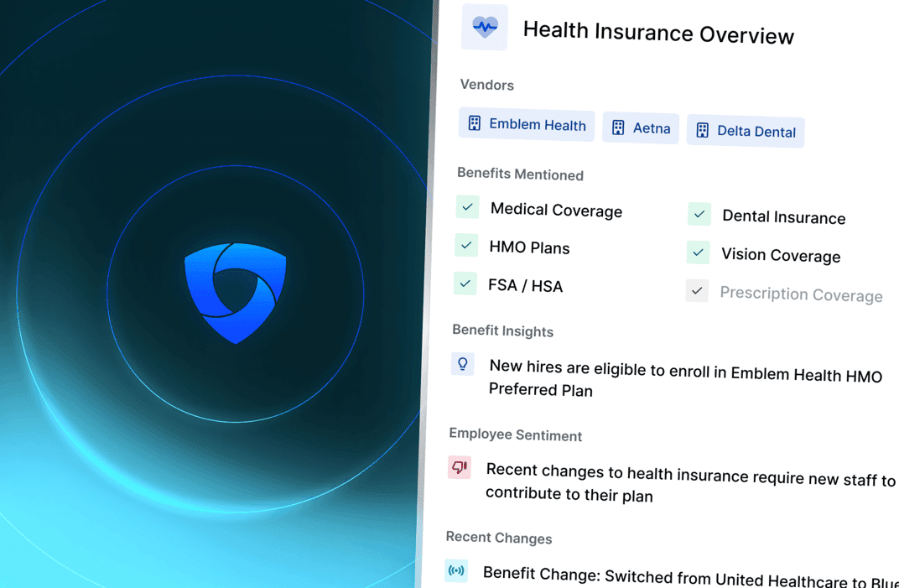Open the United Healthcare benefit change entry
Screen dimensions: 899x588
click(x=689, y=576)
